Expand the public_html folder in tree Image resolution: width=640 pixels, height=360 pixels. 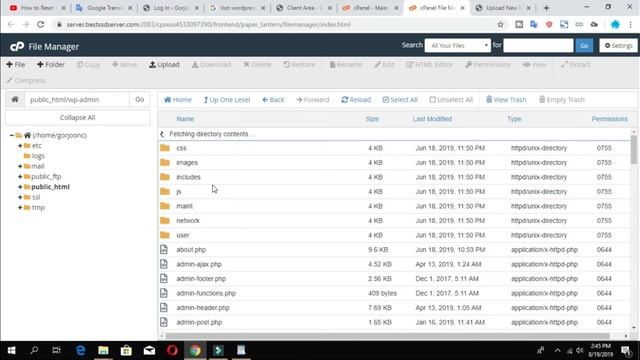[20, 187]
